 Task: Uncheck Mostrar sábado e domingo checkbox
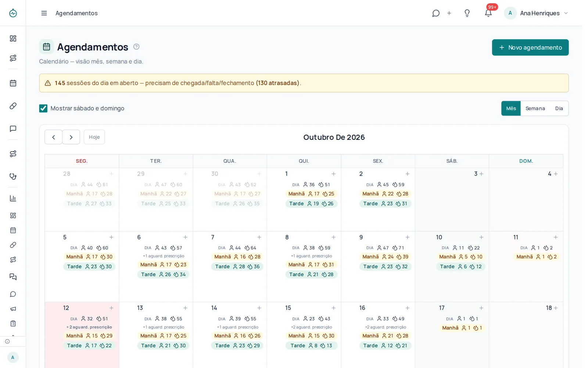click(x=43, y=108)
